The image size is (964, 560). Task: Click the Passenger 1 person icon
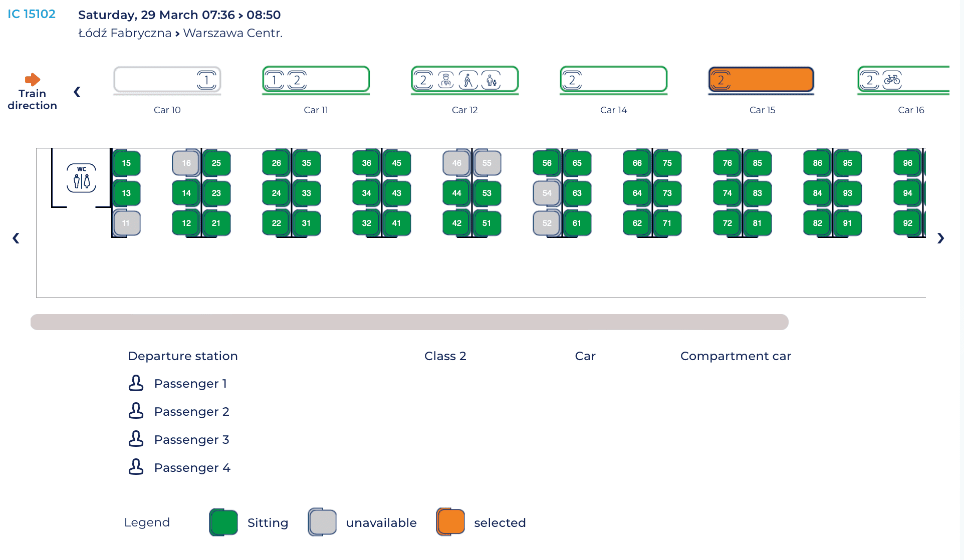pos(136,383)
